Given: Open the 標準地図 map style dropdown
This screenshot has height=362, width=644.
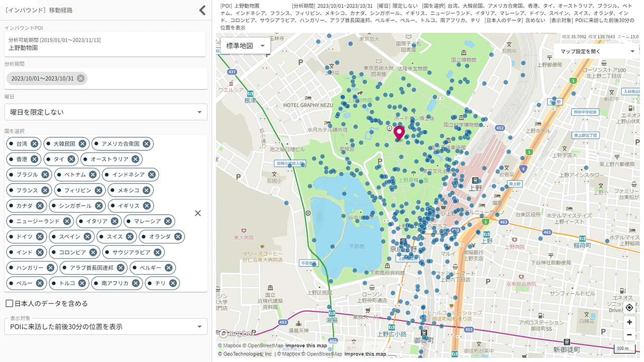Looking at the screenshot, I should point(246,46).
